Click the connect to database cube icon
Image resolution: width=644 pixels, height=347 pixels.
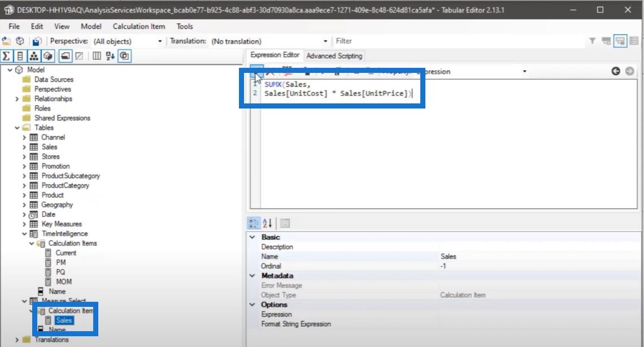click(x=20, y=41)
